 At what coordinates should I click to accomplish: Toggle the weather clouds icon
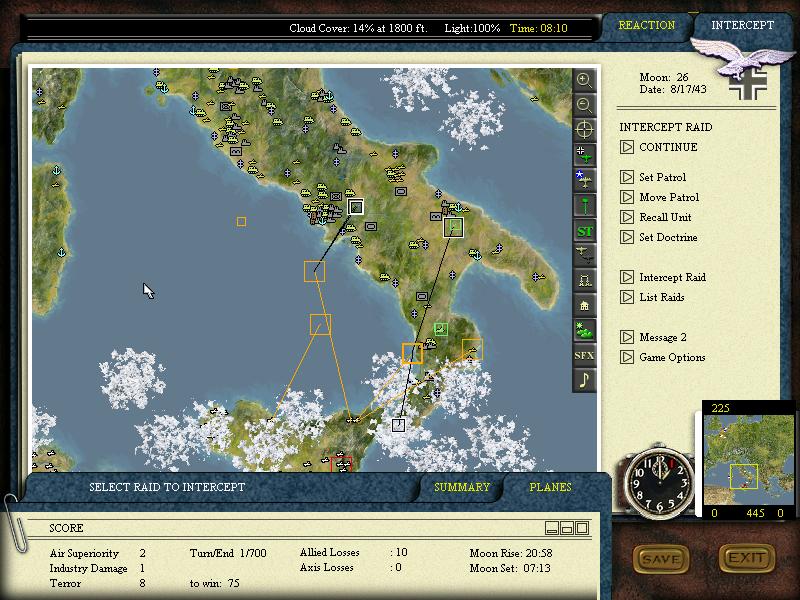pos(584,330)
